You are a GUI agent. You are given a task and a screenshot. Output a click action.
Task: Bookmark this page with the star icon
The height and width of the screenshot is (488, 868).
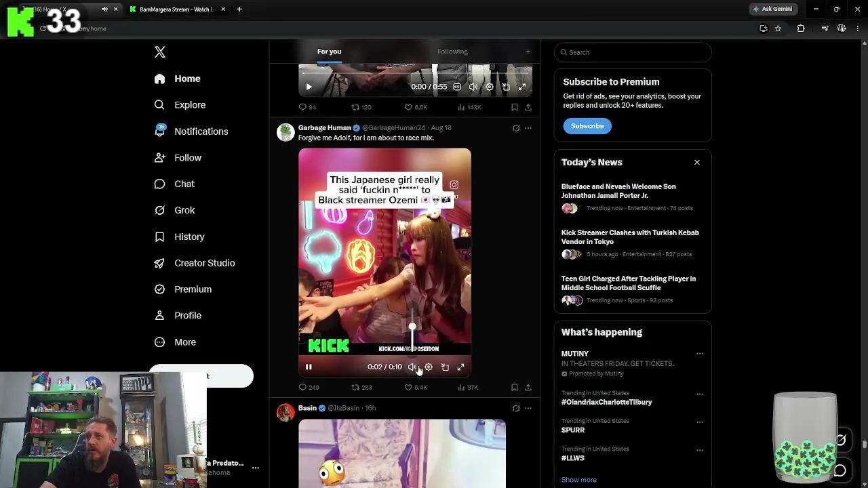pyautogui.click(x=778, y=28)
